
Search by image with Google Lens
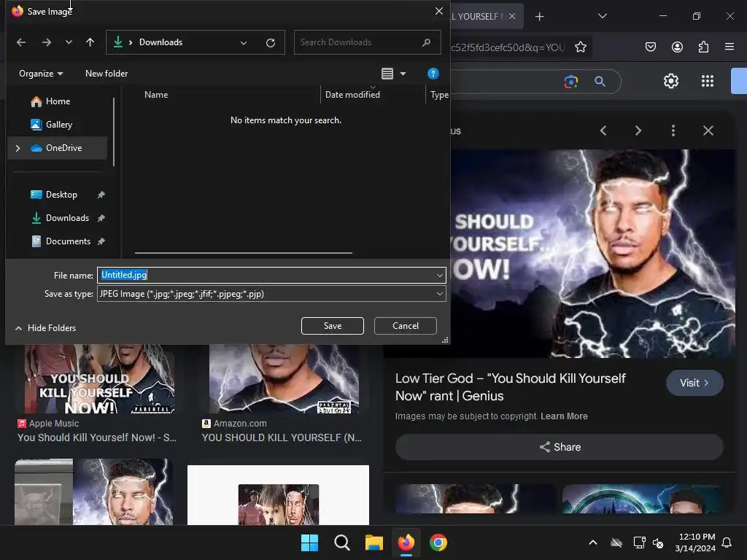point(570,82)
